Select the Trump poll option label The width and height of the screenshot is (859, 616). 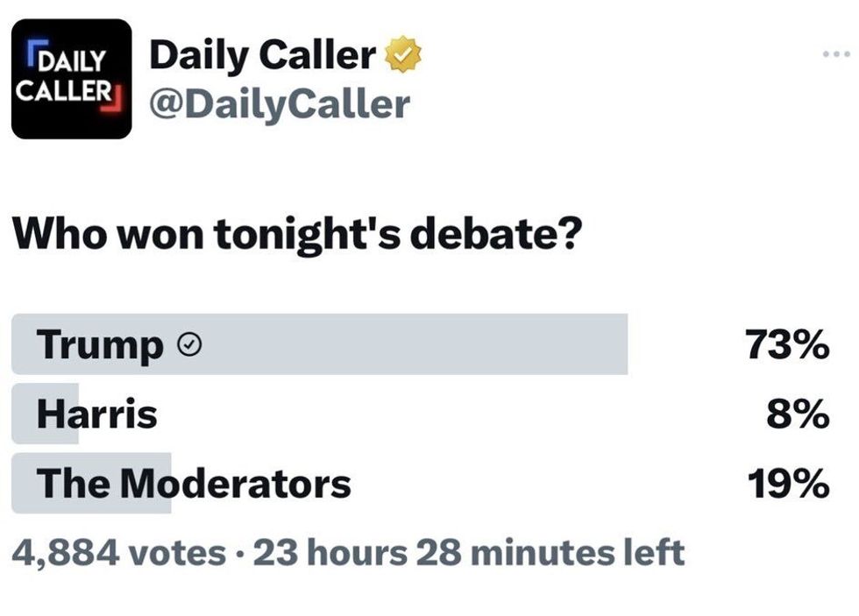(x=99, y=346)
